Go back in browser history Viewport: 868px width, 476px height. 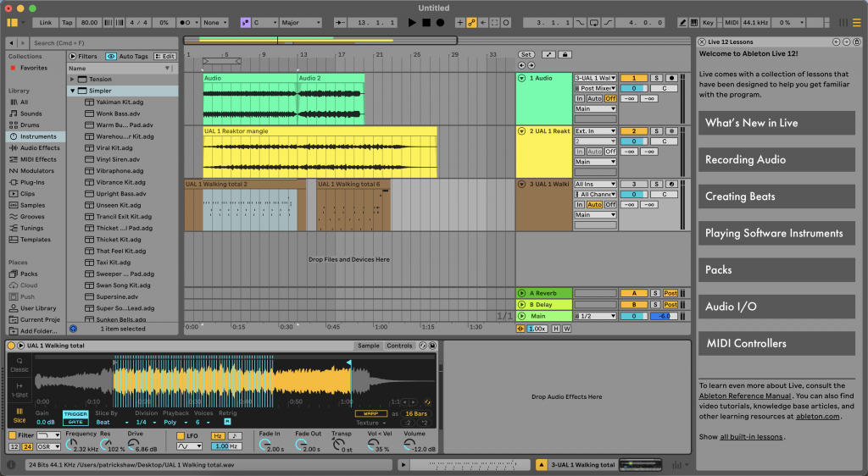pos(12,42)
